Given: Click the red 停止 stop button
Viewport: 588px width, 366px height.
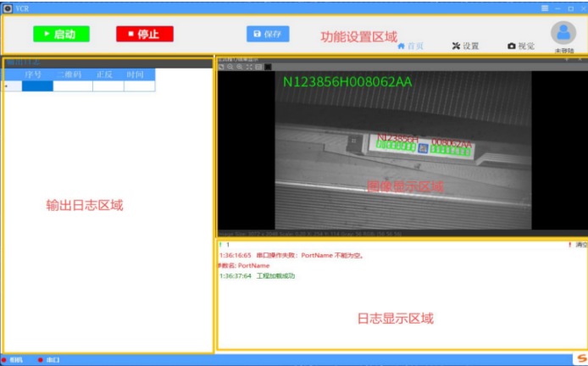Looking at the screenshot, I should click(x=145, y=34).
